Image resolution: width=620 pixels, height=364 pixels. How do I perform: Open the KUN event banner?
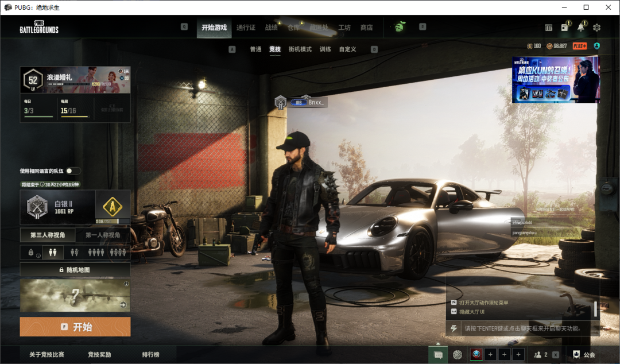556,79
